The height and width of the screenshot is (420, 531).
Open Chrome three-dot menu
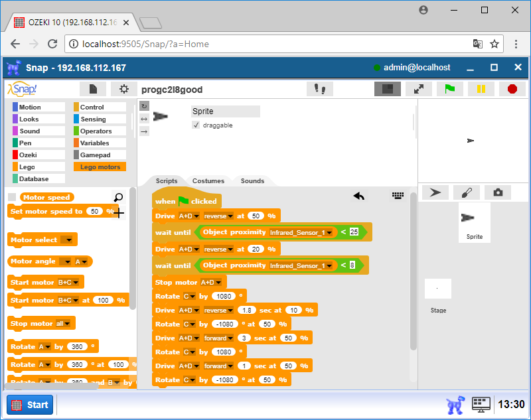click(x=516, y=44)
